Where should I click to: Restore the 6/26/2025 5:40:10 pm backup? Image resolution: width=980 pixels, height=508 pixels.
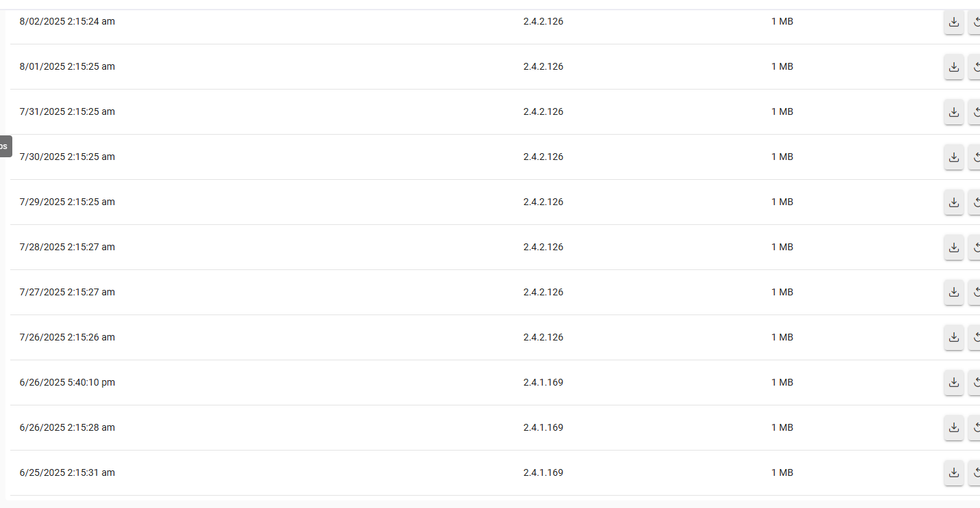click(975, 383)
